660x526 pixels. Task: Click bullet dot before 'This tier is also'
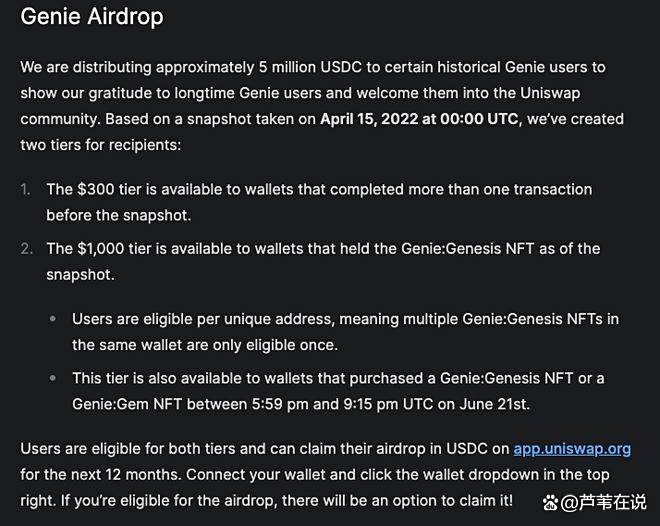[53, 379]
